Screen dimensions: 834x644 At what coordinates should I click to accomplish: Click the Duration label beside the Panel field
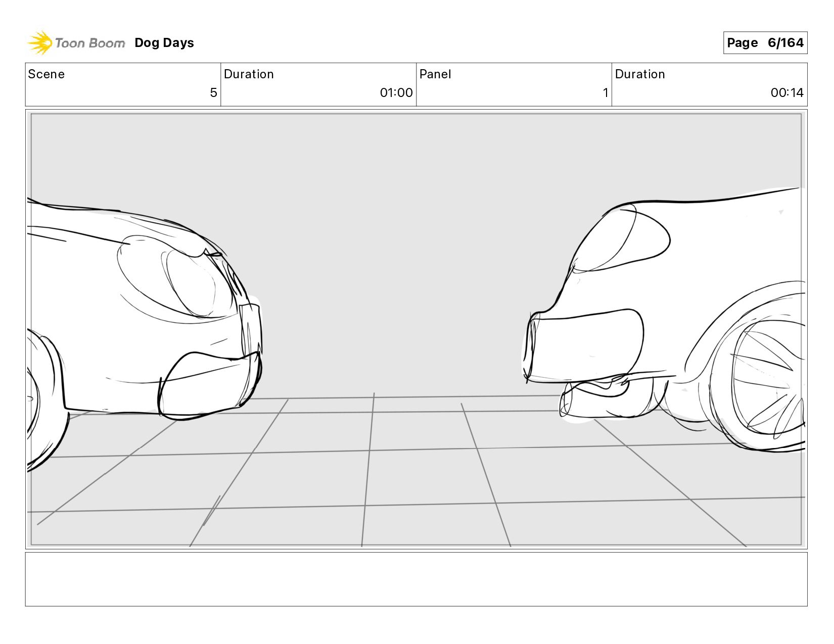pos(640,74)
